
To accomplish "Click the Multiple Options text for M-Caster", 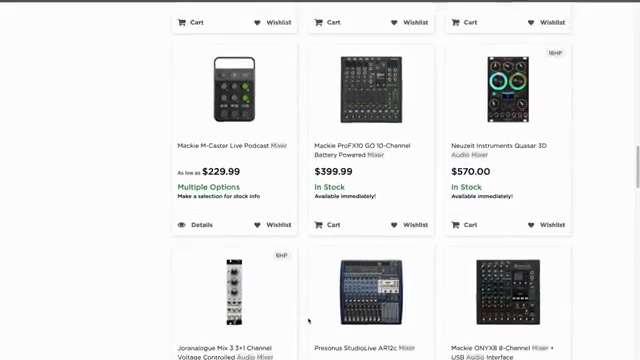I will coord(209,187).
